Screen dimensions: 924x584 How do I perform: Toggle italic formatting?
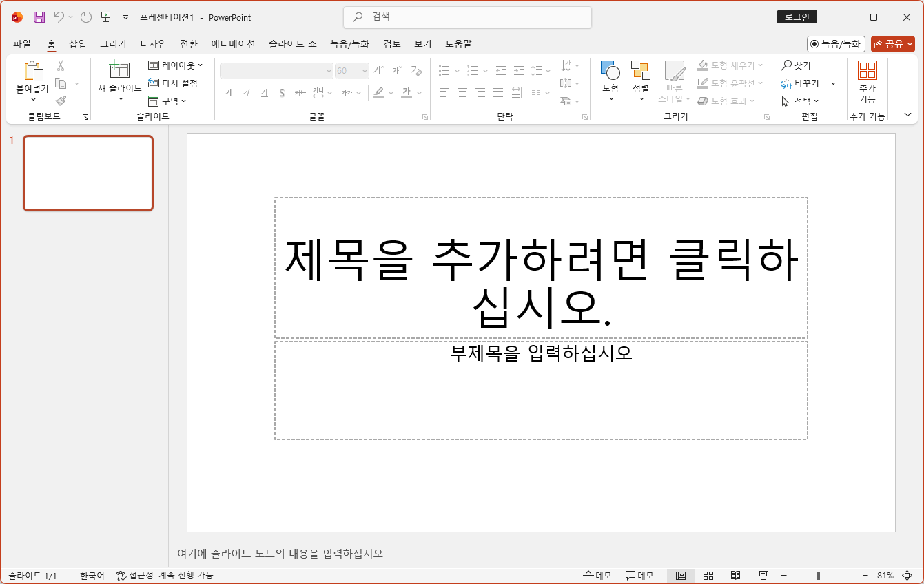246,92
